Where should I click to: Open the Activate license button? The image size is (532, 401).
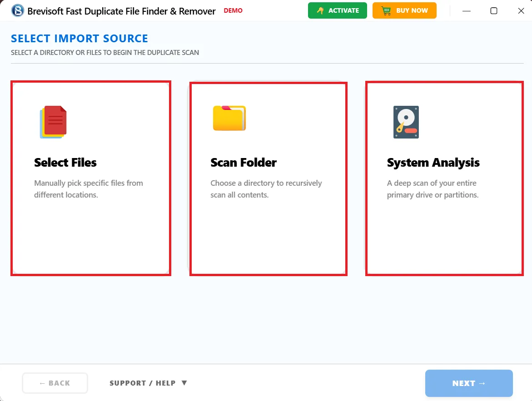point(337,10)
